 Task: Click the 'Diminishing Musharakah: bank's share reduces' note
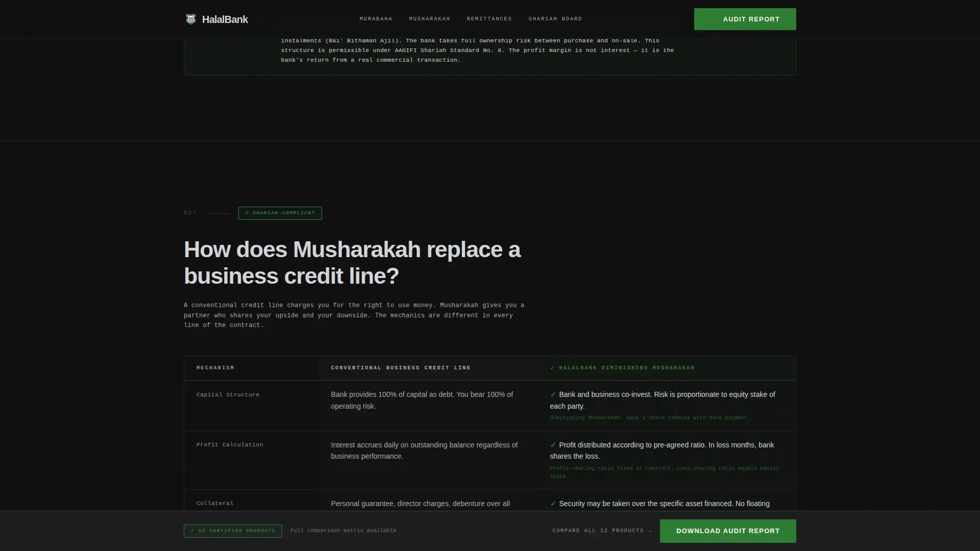[x=650, y=418]
